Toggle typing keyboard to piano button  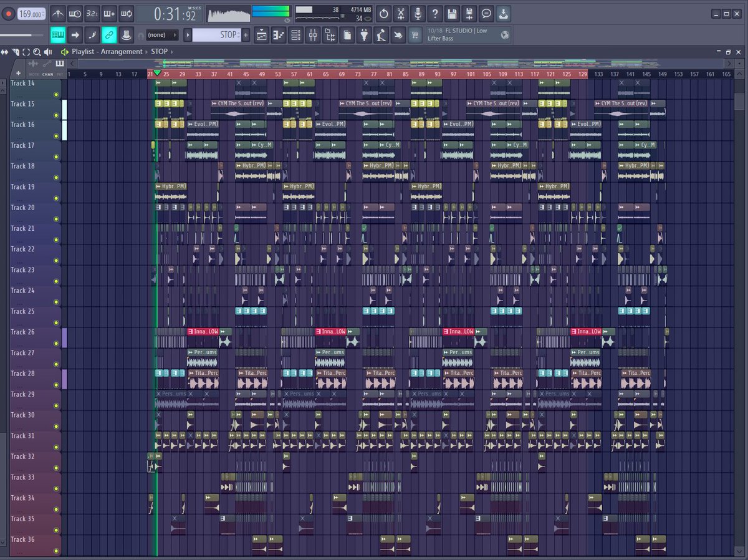coord(58,35)
